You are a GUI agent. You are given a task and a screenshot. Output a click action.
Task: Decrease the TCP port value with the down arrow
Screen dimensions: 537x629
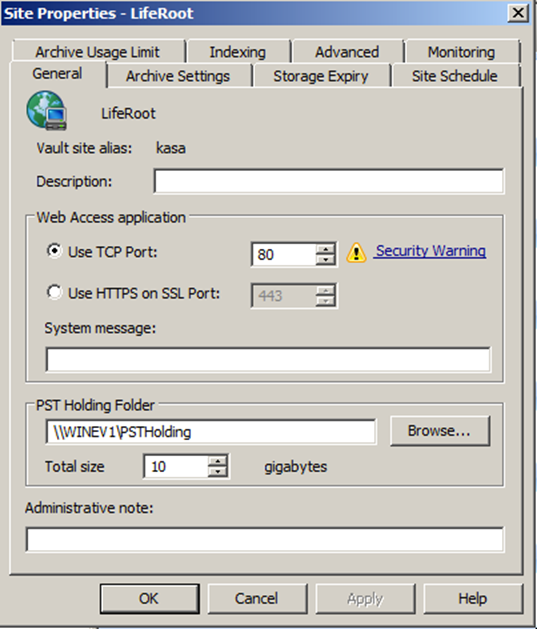(x=325, y=260)
